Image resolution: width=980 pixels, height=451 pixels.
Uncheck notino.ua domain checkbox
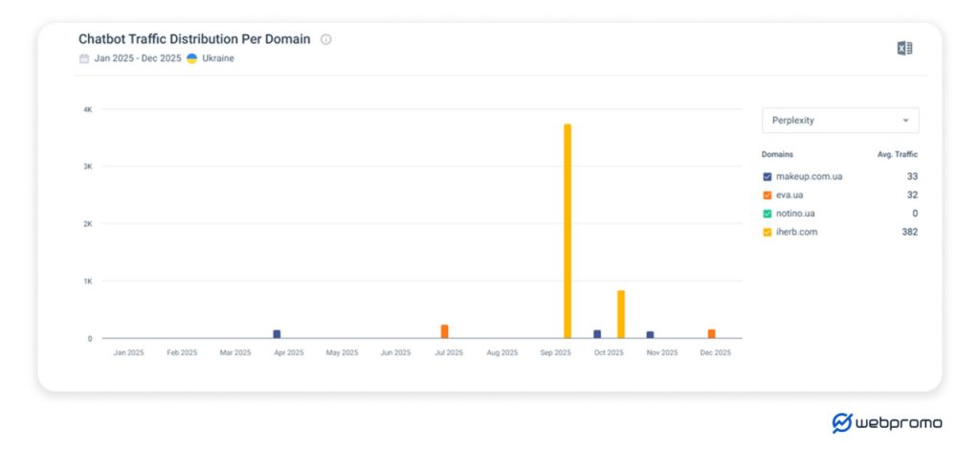pyautogui.click(x=767, y=214)
